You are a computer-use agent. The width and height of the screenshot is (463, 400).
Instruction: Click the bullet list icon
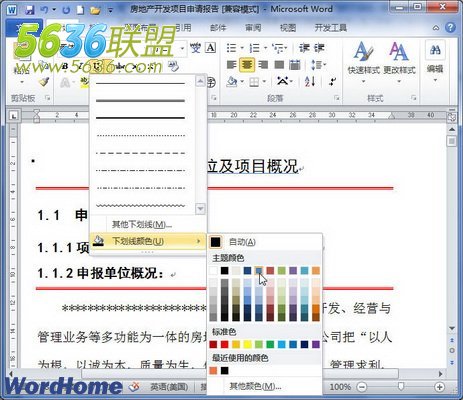point(231,48)
